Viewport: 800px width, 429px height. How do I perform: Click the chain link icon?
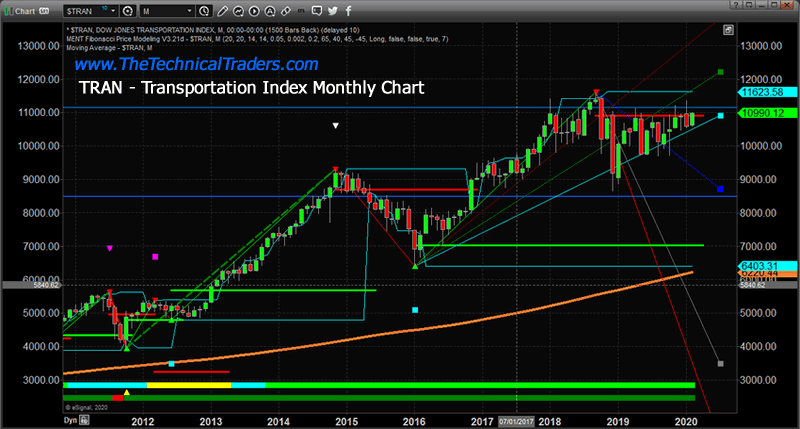(x=286, y=11)
